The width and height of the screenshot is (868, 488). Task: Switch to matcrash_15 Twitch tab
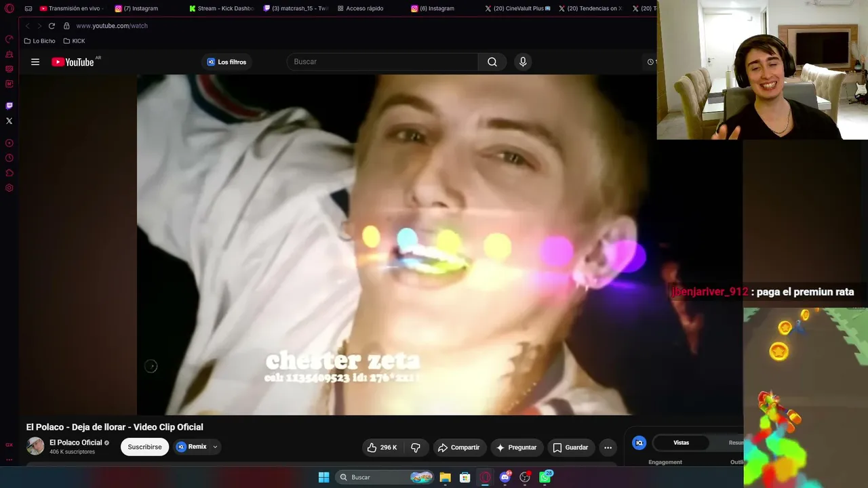pos(295,9)
